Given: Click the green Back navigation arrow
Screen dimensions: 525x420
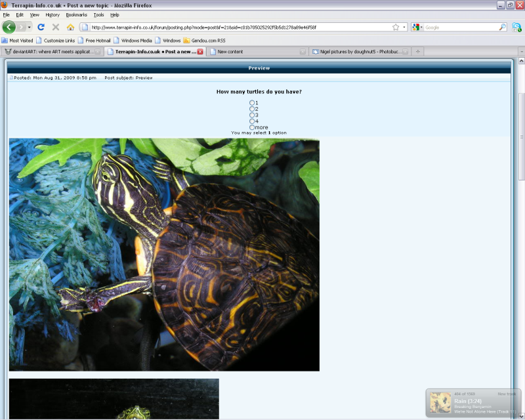Looking at the screenshot, I should (9, 27).
